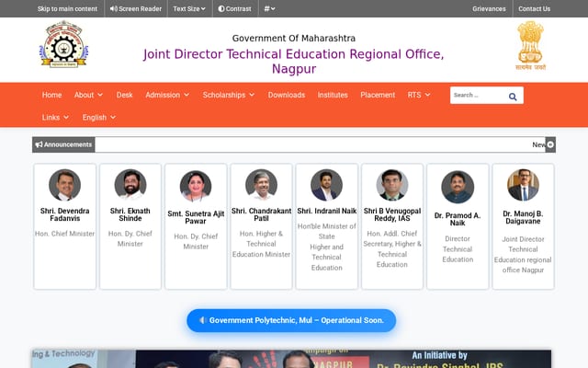
Task: Click the name Shri. Devendra Fadanvis
Action: pyautogui.click(x=65, y=214)
